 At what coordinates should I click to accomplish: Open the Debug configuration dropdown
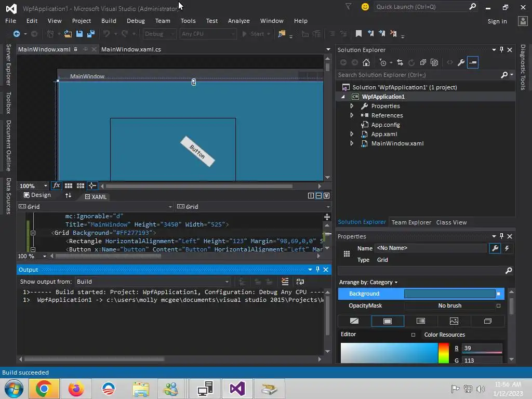pos(159,34)
